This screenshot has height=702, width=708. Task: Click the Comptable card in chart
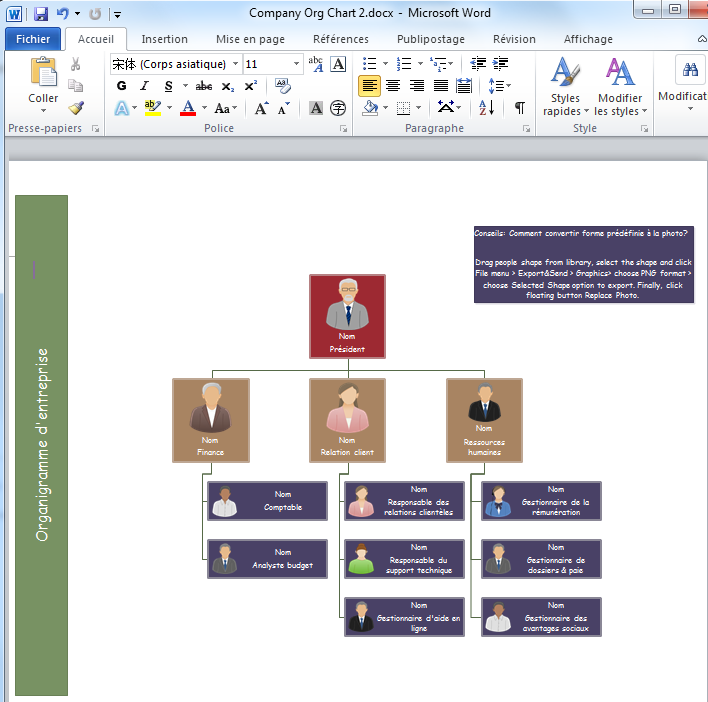(x=267, y=501)
